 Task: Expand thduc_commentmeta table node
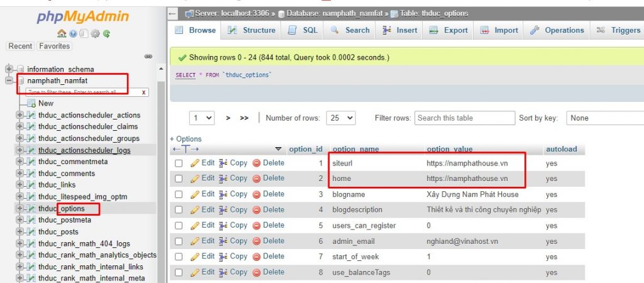(x=19, y=162)
